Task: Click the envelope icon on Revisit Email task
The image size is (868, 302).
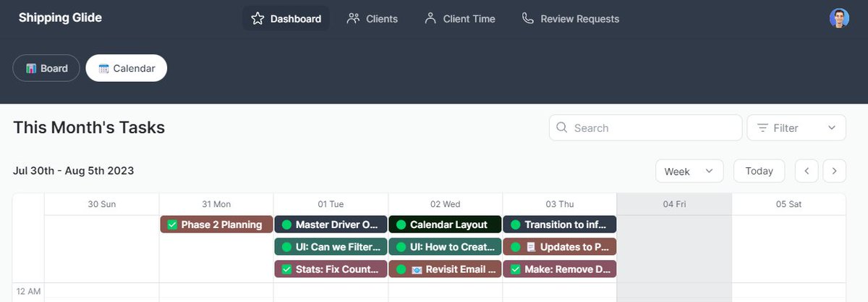Action: 417,269
